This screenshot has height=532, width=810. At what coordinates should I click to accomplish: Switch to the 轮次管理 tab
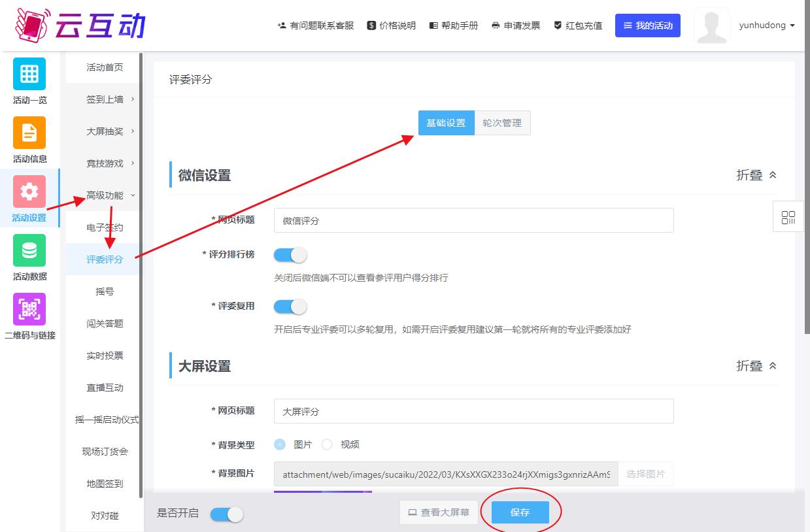coord(502,123)
